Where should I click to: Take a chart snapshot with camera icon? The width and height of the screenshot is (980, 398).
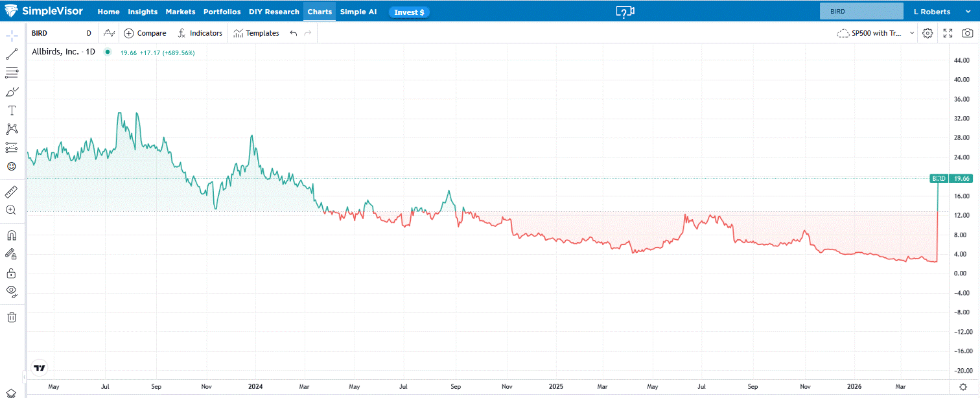[x=967, y=33]
